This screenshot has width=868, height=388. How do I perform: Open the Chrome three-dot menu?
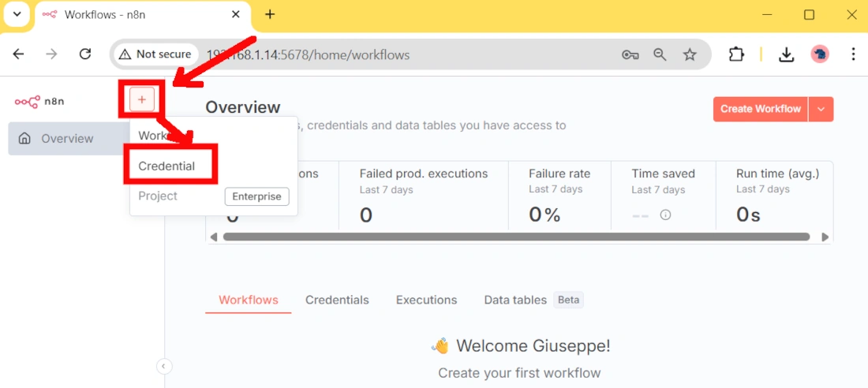coord(853,54)
